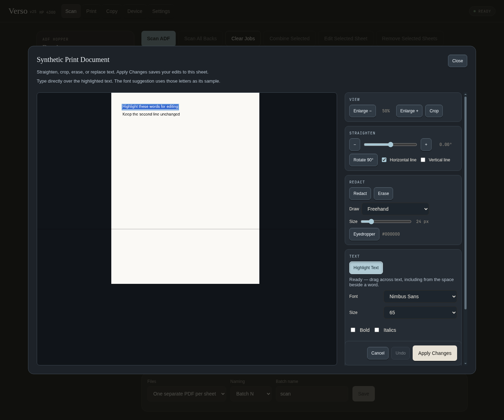Switch to the Copy tab

112,11
